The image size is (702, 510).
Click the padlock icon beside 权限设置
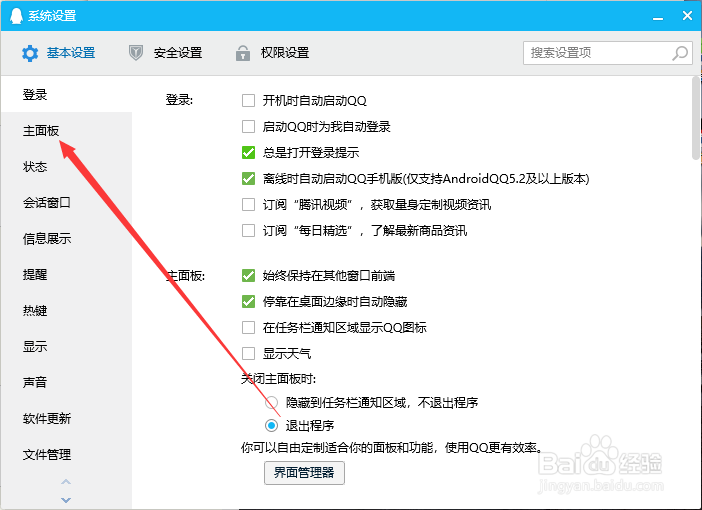tap(243, 53)
